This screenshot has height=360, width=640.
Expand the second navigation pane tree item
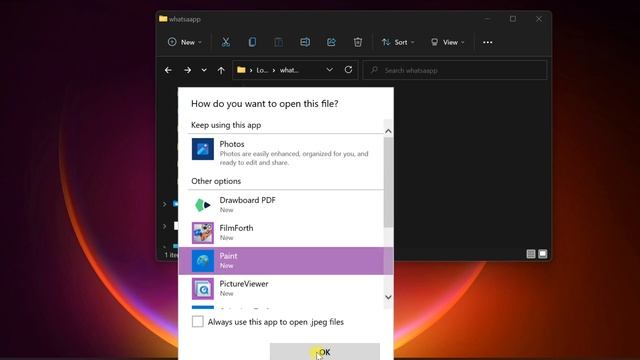click(164, 226)
